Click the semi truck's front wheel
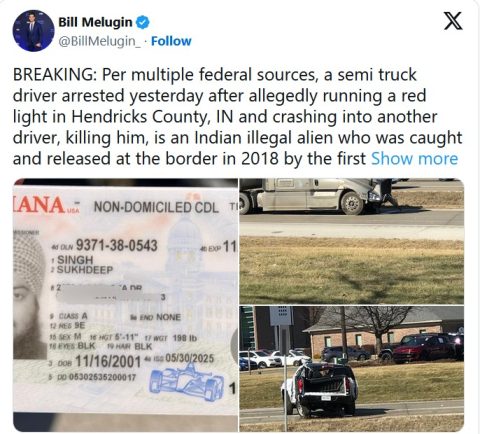This screenshot has height=434, width=480. [352, 202]
